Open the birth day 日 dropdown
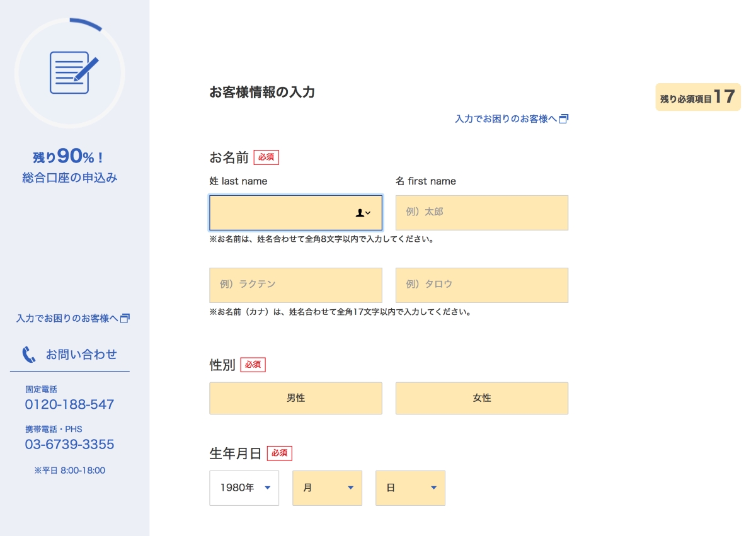The image size is (756, 536). coord(410,488)
